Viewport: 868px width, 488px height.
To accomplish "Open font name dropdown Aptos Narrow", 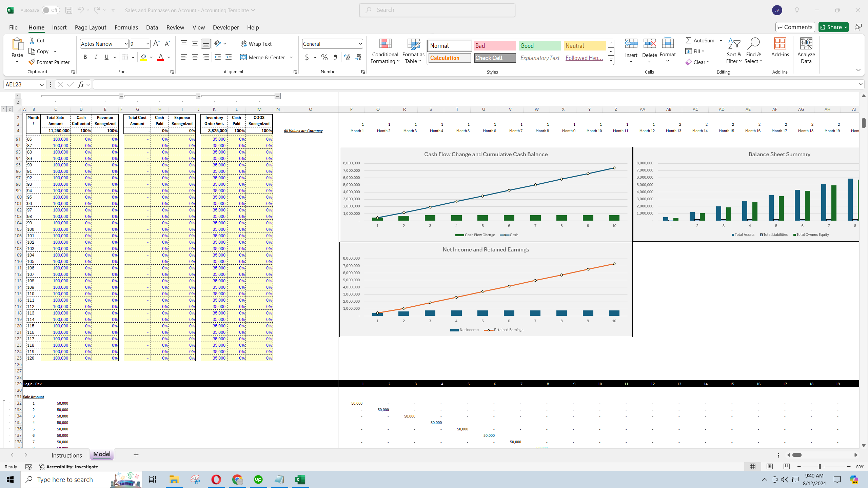I will [x=126, y=44].
